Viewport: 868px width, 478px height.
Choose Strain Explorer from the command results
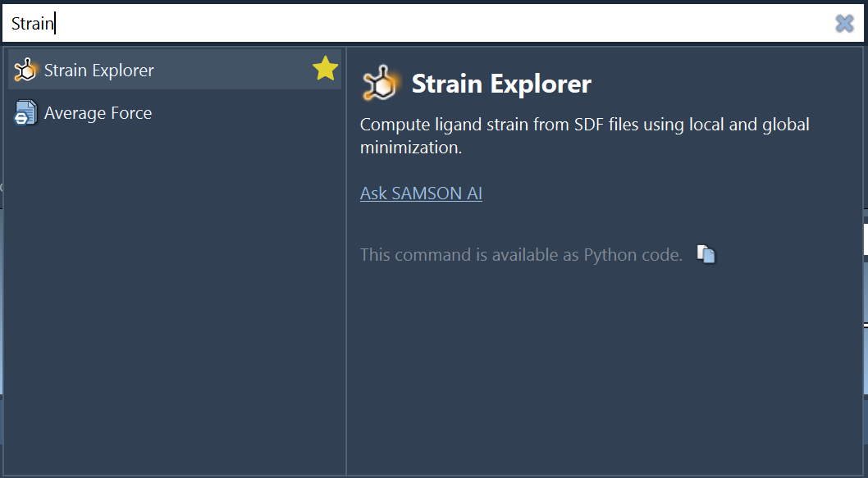point(98,70)
